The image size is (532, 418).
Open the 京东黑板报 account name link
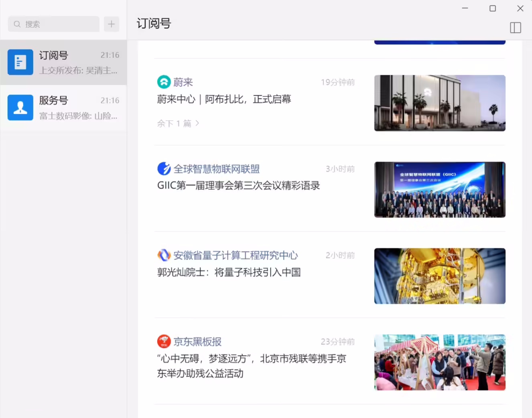tap(197, 341)
